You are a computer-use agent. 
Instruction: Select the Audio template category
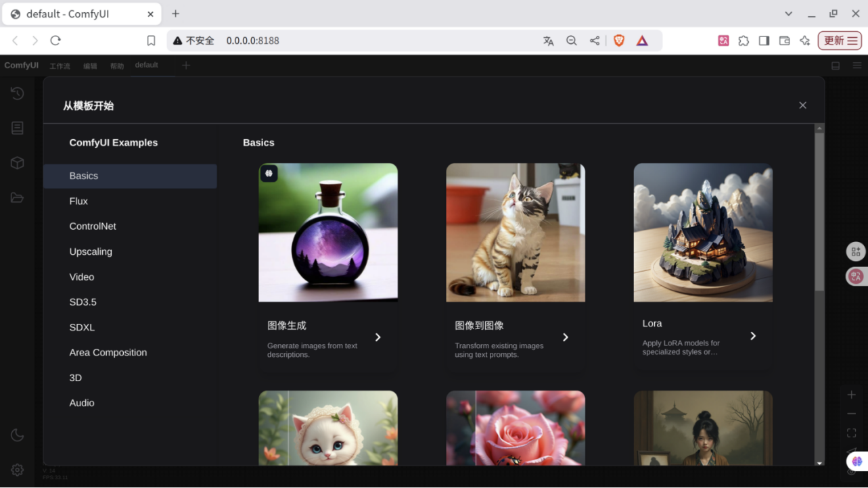coord(130,403)
